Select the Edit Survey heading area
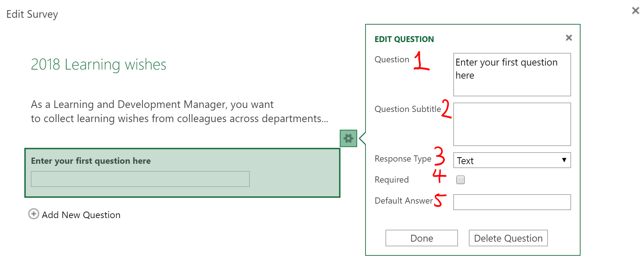Image resolution: width=644 pixels, height=267 pixels. pyautogui.click(x=32, y=14)
